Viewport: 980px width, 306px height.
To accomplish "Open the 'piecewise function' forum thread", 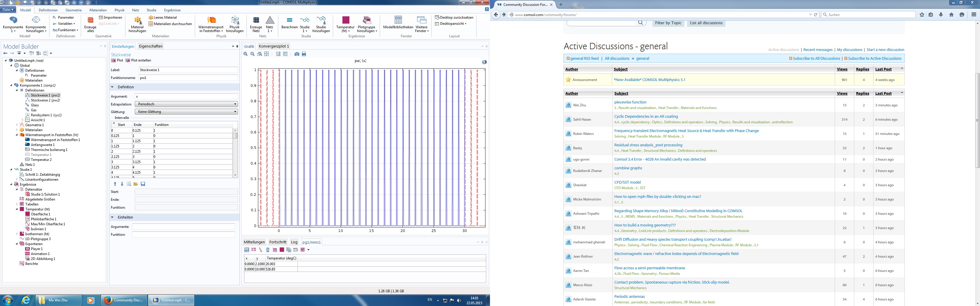I will [630, 102].
